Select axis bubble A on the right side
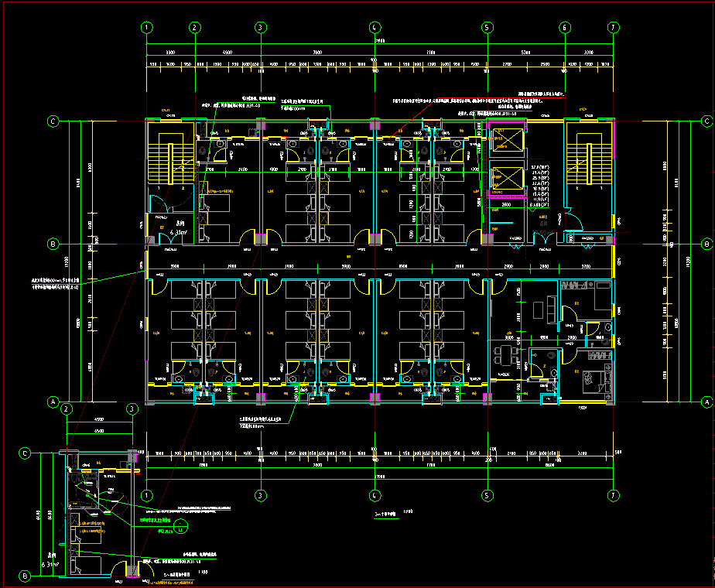Screen dimensions: 715x588 click(x=706, y=402)
